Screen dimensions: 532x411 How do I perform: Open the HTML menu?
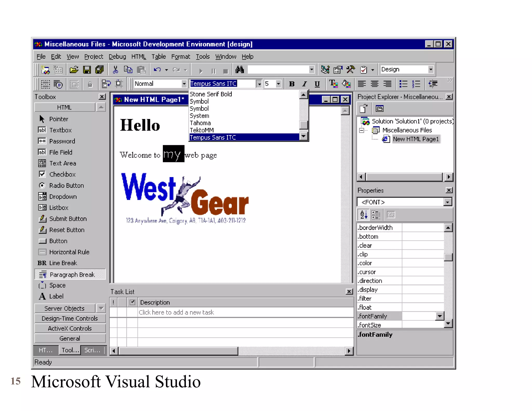point(138,56)
